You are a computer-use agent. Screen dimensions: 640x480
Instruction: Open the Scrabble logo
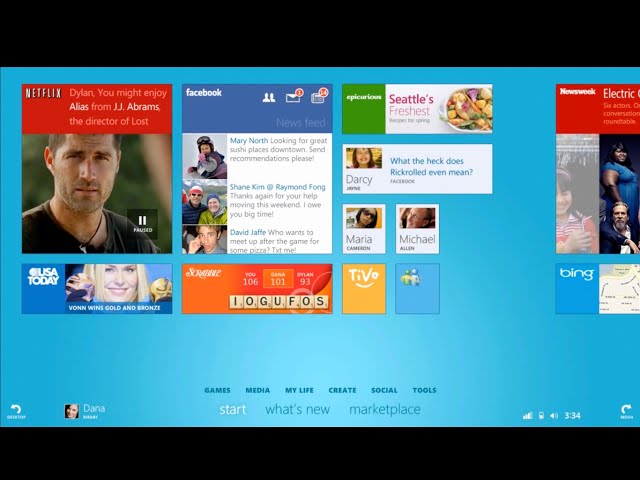203,273
